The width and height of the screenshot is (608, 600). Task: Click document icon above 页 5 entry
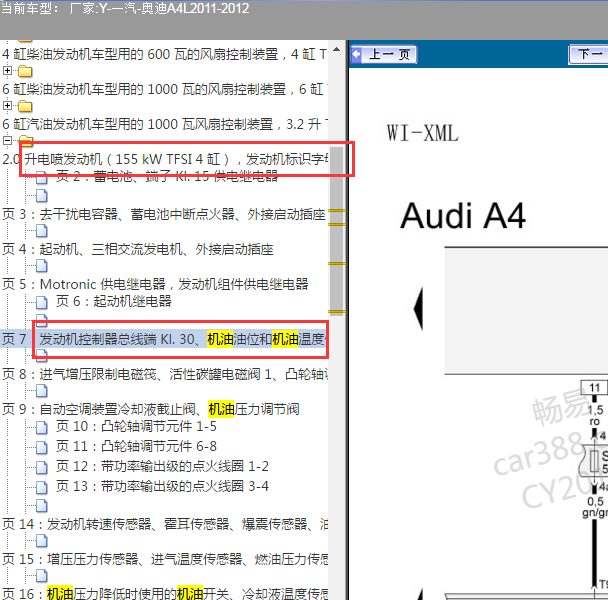[x=42, y=266]
